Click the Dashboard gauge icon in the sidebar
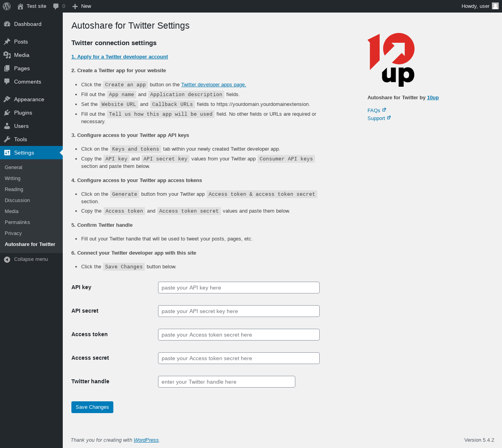502x448 pixels. tap(7, 24)
